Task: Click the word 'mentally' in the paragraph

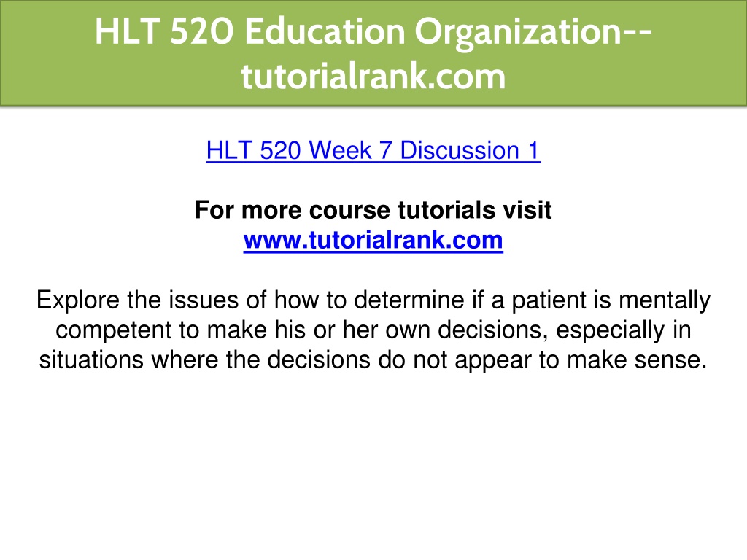Action: click(x=665, y=300)
